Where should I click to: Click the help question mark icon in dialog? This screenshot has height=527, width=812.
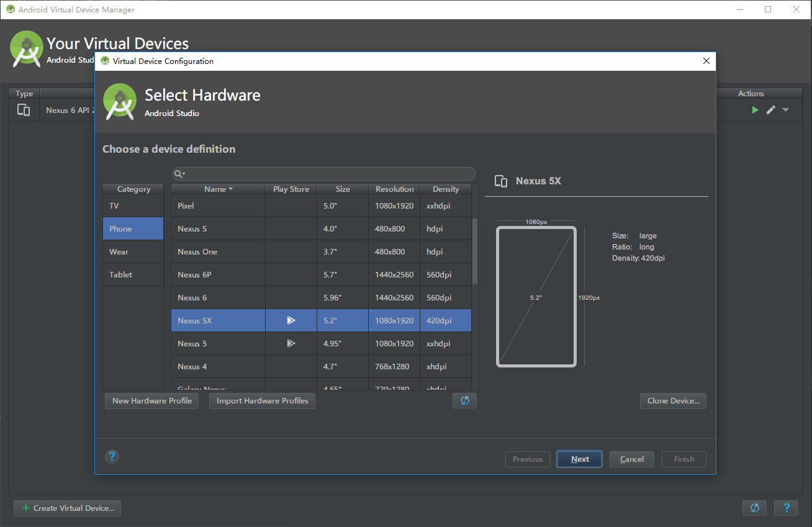click(x=112, y=457)
